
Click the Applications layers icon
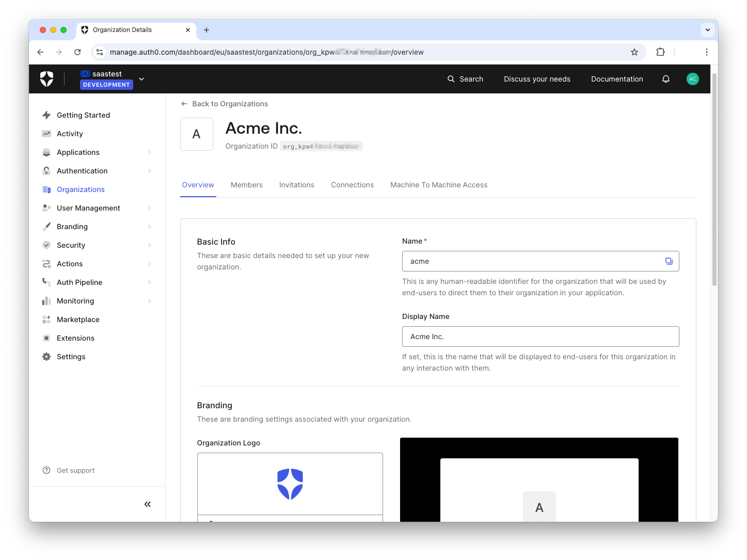pos(46,152)
